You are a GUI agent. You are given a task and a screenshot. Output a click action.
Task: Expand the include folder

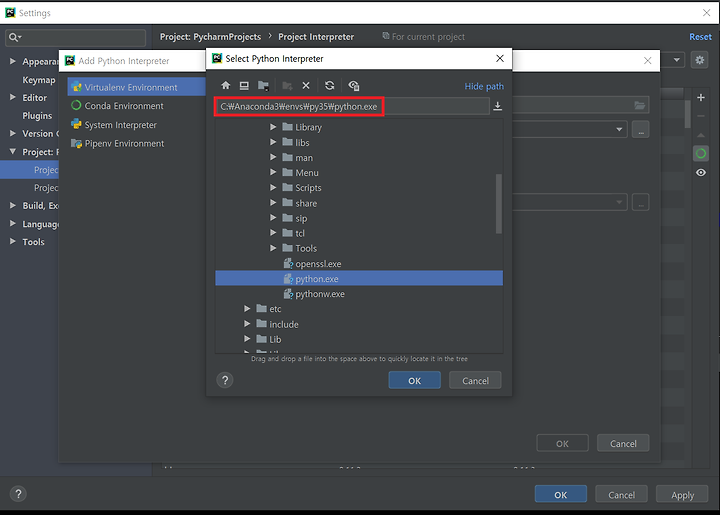(248, 324)
